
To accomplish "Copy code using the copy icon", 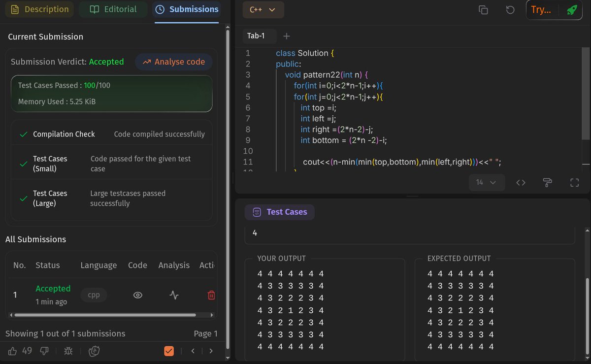I will [484, 10].
